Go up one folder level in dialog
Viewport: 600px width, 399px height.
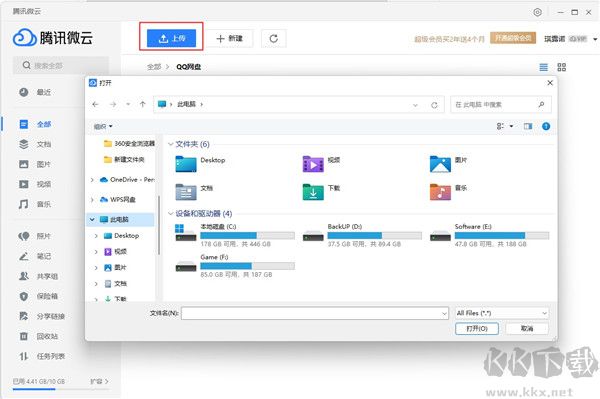(x=143, y=104)
